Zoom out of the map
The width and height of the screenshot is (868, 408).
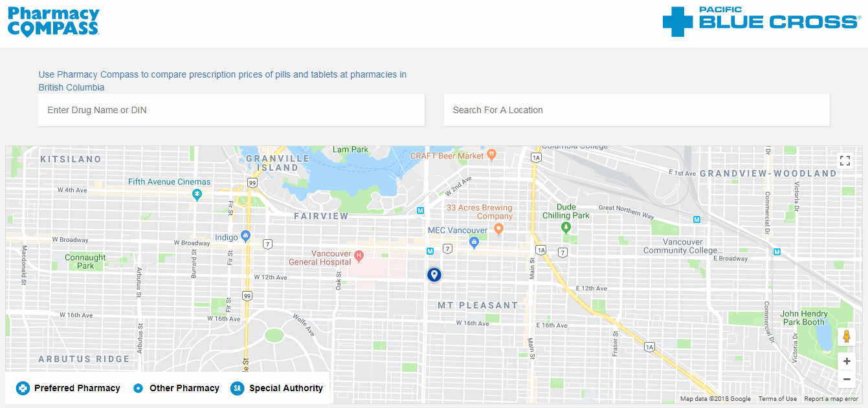point(846,379)
